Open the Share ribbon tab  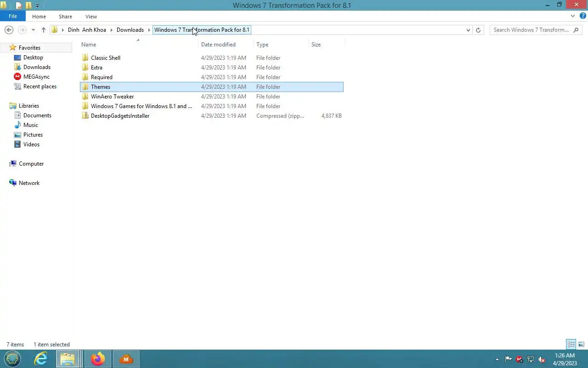click(x=65, y=17)
